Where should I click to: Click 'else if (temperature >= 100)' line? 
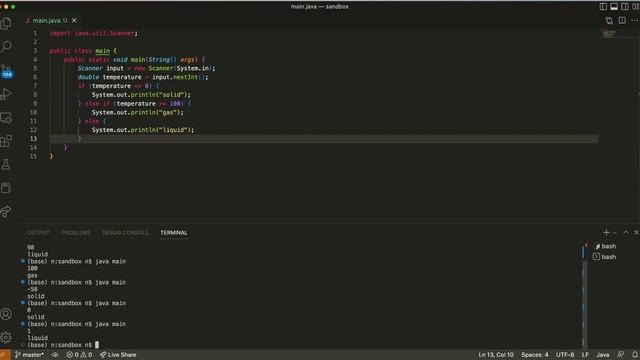(x=134, y=104)
